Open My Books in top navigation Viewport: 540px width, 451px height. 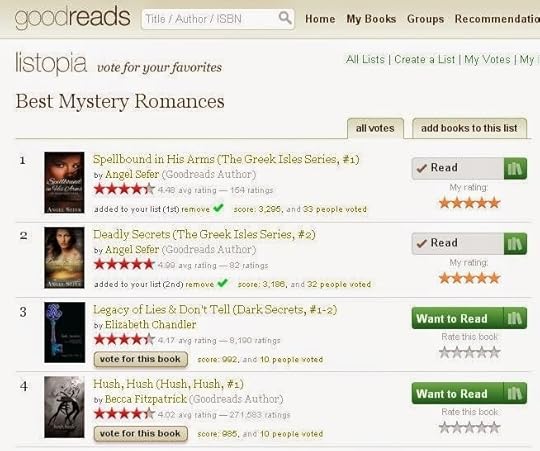[x=371, y=19]
